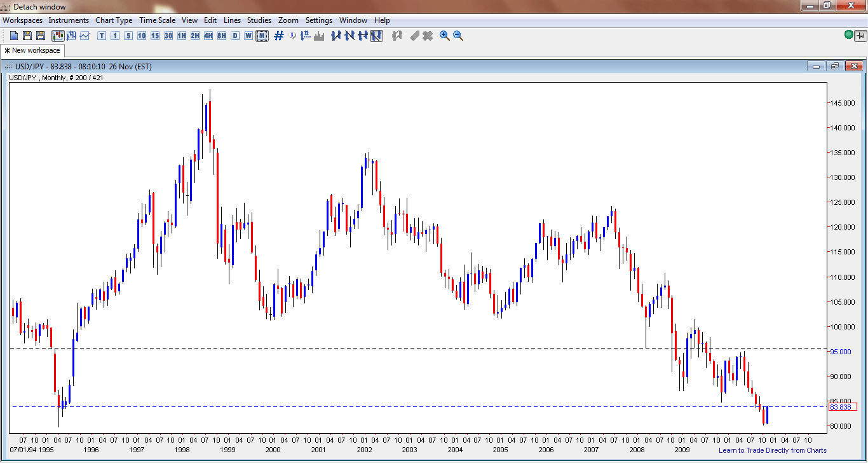
Task: Select the daily (D) timeframe button
Action: 235,36
